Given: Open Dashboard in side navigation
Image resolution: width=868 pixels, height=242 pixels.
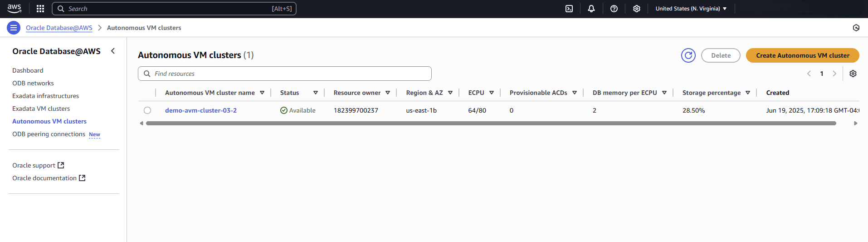Looking at the screenshot, I should click(x=28, y=70).
